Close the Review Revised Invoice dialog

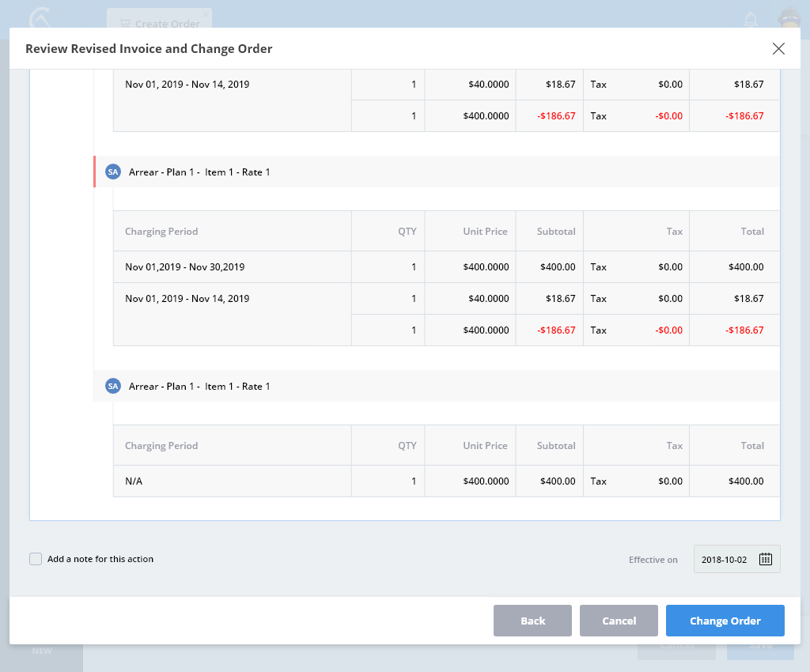pyautogui.click(x=778, y=49)
